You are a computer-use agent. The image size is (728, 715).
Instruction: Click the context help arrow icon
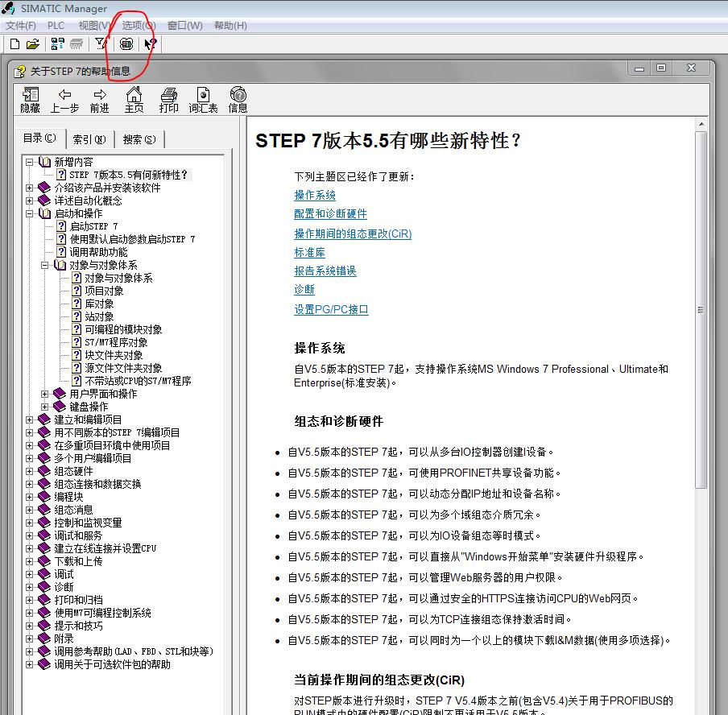[x=150, y=43]
